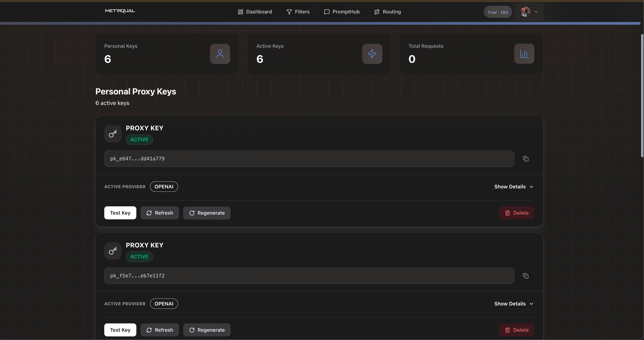Click the Routing icon in the navbar
Viewport: 644px width, 340px height.
point(376,11)
